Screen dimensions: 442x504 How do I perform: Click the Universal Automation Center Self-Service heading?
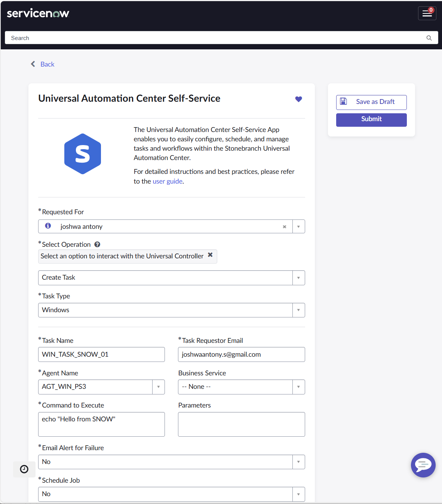point(129,98)
